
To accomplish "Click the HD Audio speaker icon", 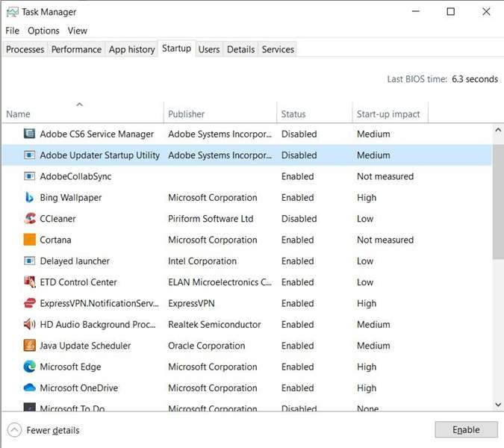I will [30, 324].
